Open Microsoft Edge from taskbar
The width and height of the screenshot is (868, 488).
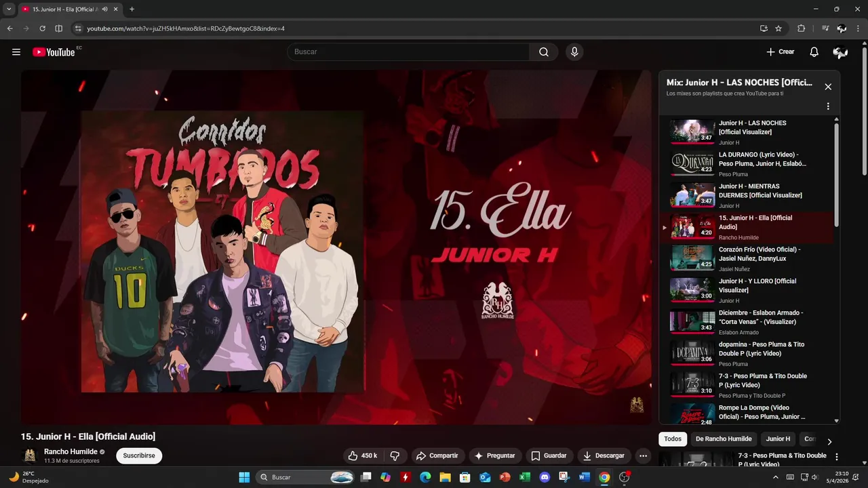click(x=425, y=477)
